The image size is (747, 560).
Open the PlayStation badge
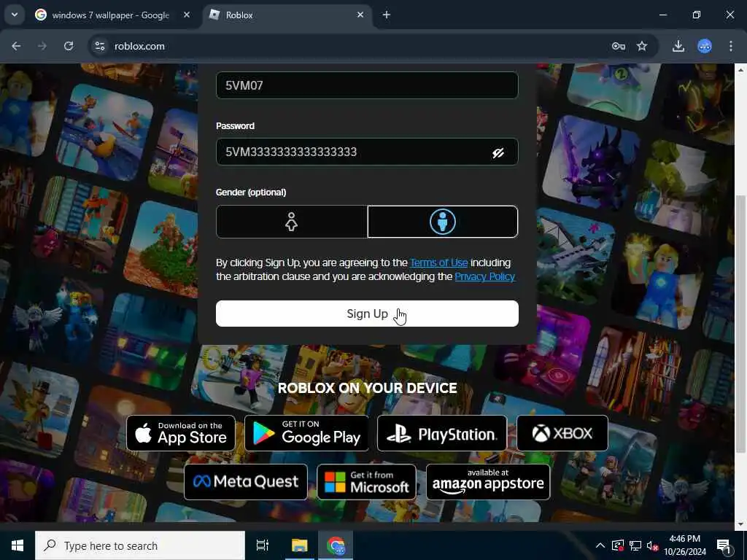coord(442,433)
